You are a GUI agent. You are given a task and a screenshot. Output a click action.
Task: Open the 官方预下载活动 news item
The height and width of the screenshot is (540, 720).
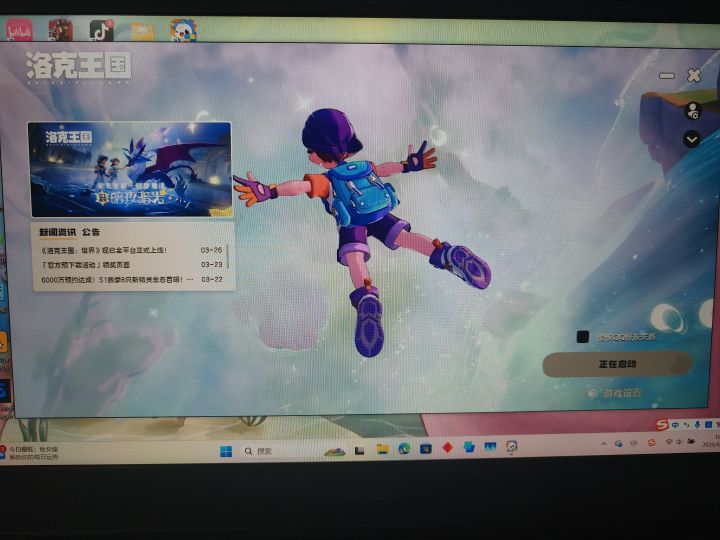[132, 265]
